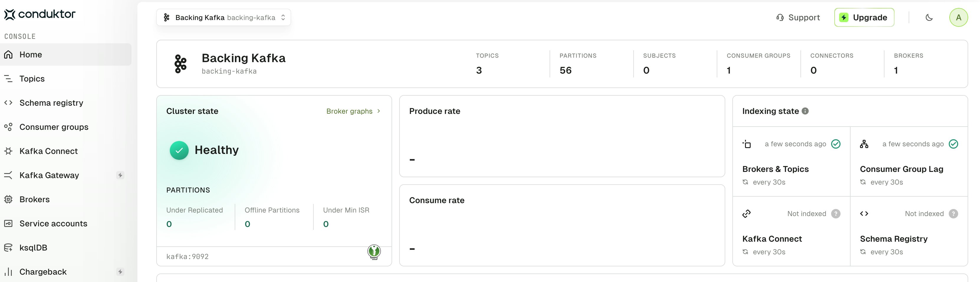
Task: Click Schema Registry Not indexed question mark
Action: [x=953, y=214]
